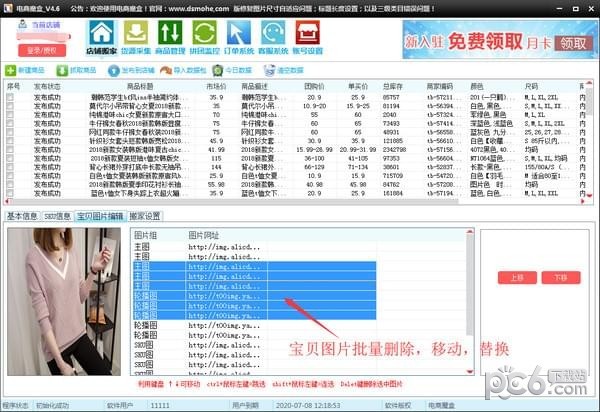
Task: Click the 导入数据包 import icon
Action: coord(166,70)
